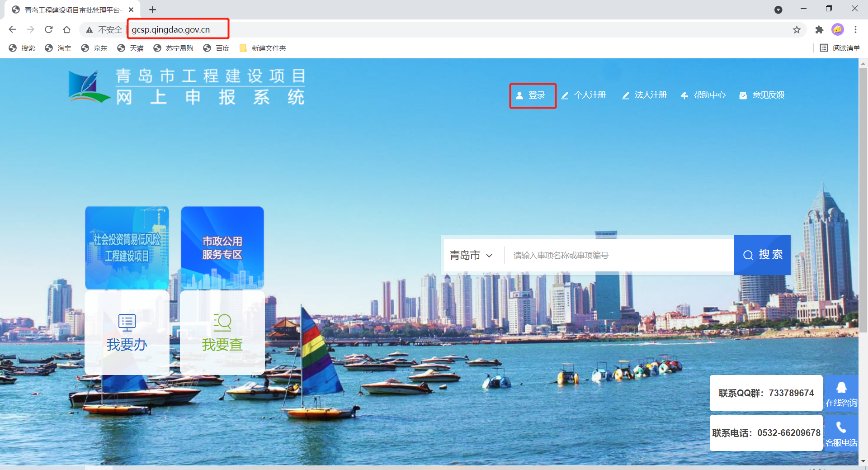Click the 登录 login link

tap(532, 95)
